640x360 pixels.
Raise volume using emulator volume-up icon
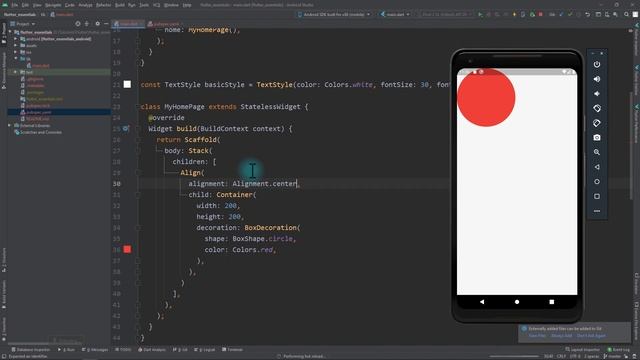click(597, 79)
